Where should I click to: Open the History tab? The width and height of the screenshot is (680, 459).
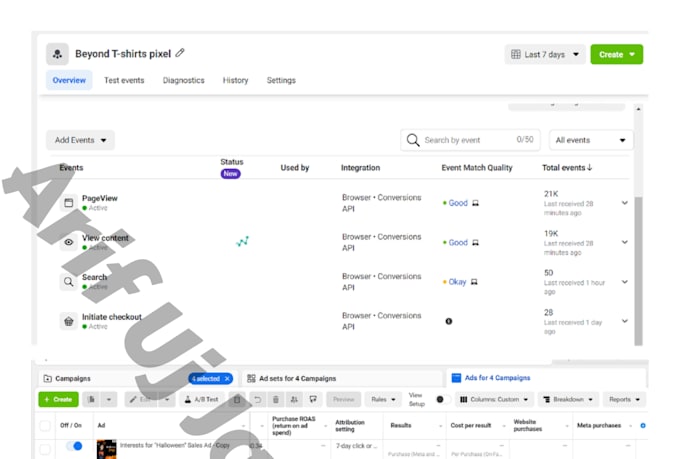click(x=235, y=80)
